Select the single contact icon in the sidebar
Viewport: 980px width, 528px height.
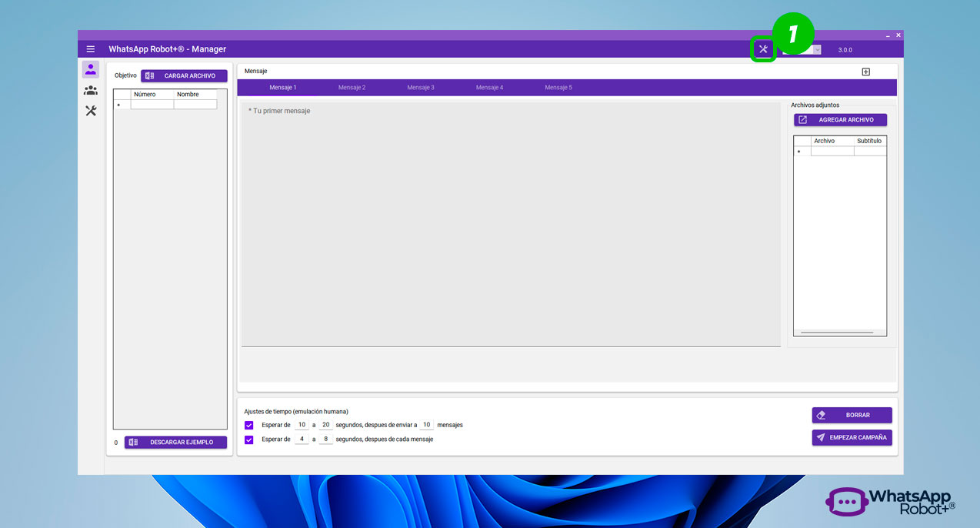91,69
